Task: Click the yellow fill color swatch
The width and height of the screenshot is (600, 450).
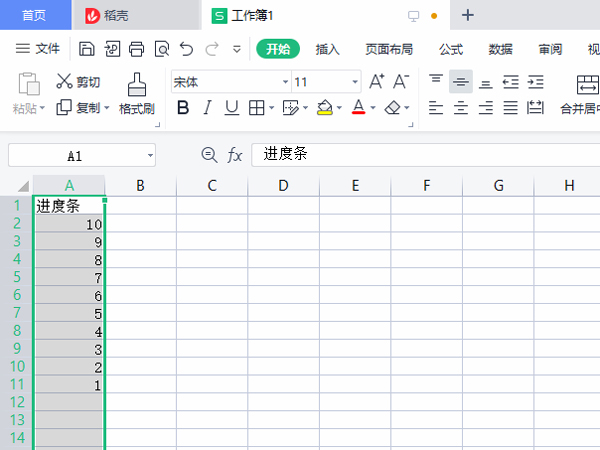Action: pos(324,107)
